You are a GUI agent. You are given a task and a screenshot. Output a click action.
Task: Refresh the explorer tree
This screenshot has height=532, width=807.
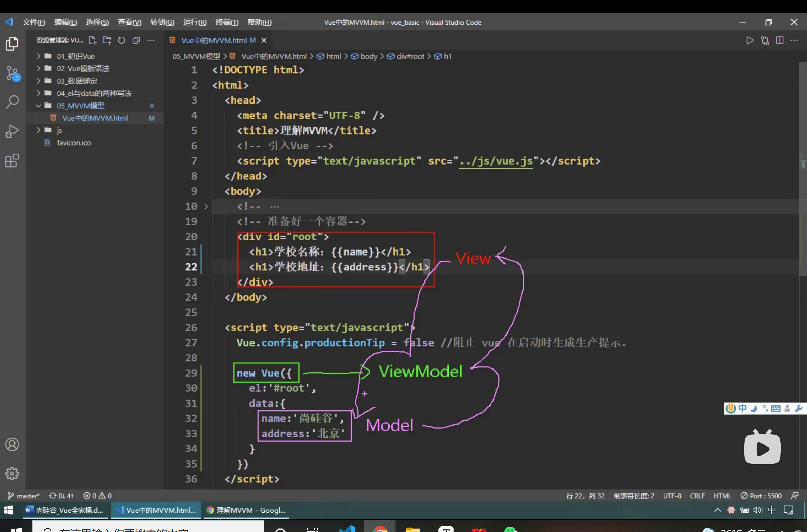point(121,40)
